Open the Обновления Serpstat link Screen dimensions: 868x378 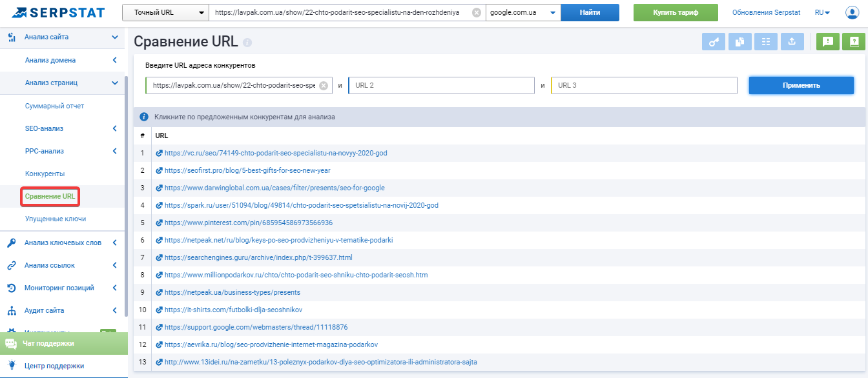tap(768, 12)
